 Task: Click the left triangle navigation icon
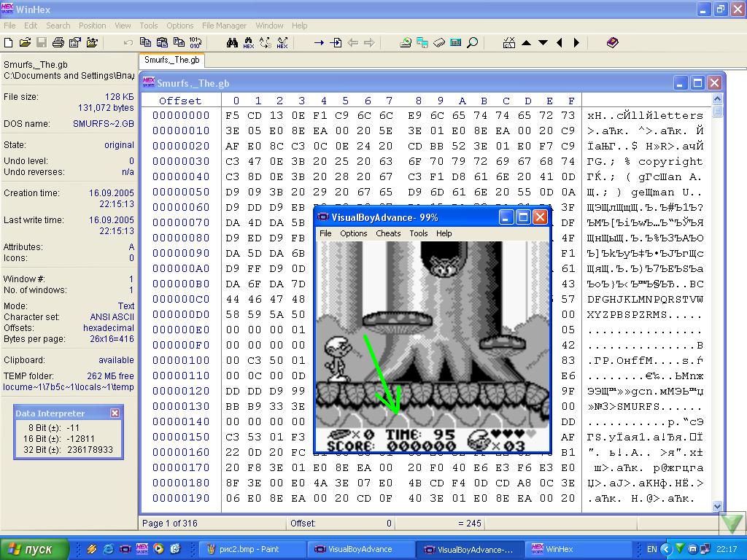tap(560, 43)
